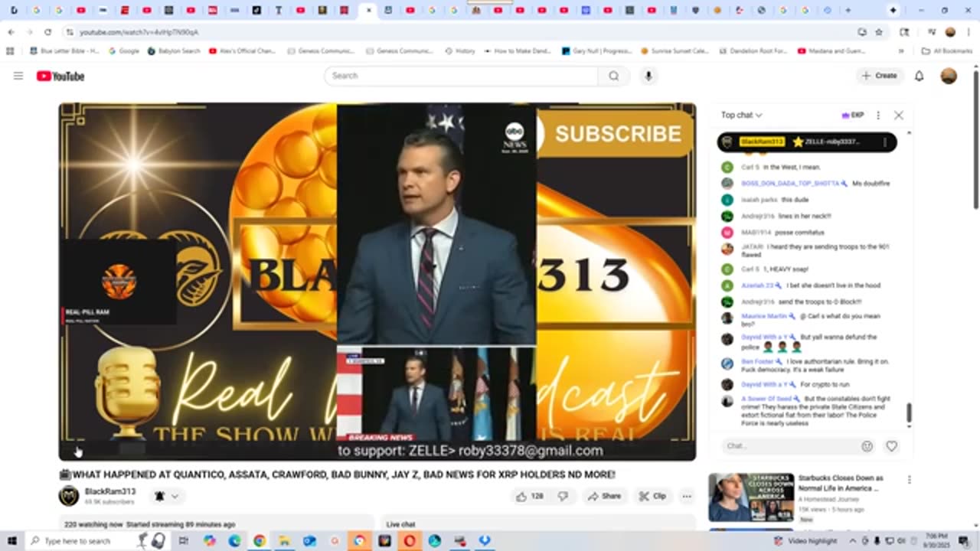Click the live chat scrollbar thumb

tap(909, 412)
